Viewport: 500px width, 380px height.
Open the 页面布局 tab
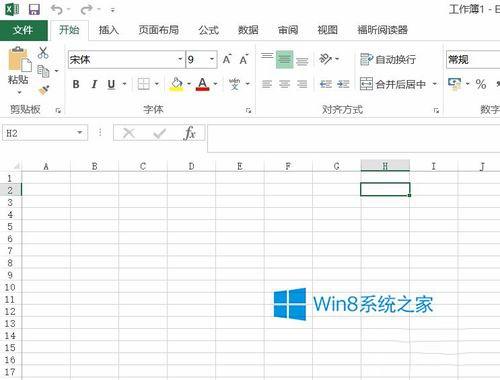[x=159, y=30]
